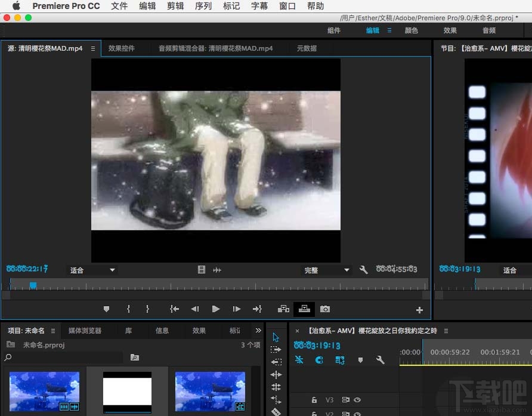
Task: Switch to the 颜色 workspace
Action: (411, 30)
